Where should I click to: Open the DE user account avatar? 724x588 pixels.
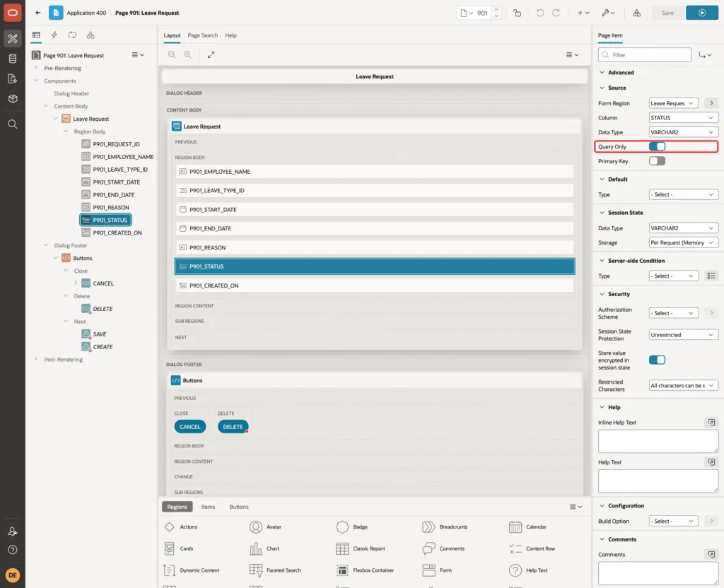click(13, 575)
